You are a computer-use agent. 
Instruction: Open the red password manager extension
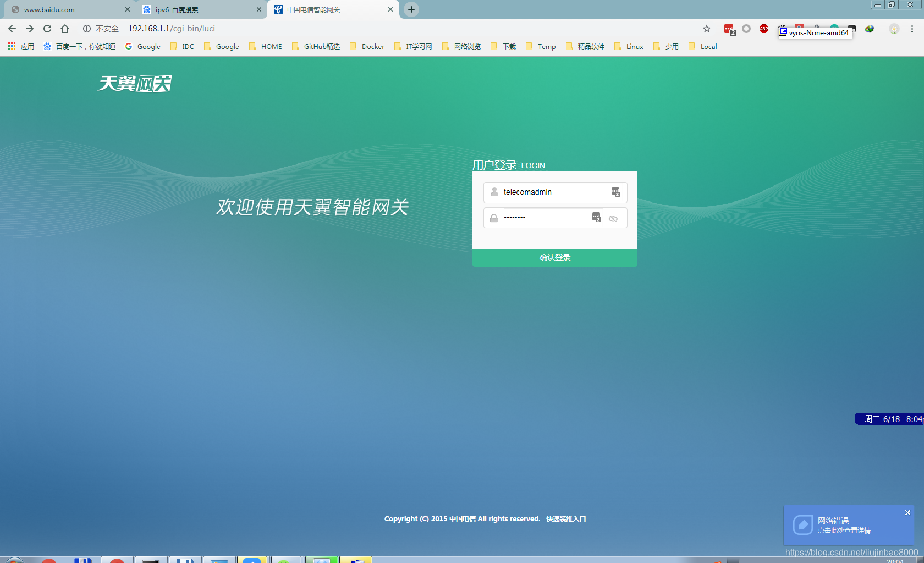[729, 29]
